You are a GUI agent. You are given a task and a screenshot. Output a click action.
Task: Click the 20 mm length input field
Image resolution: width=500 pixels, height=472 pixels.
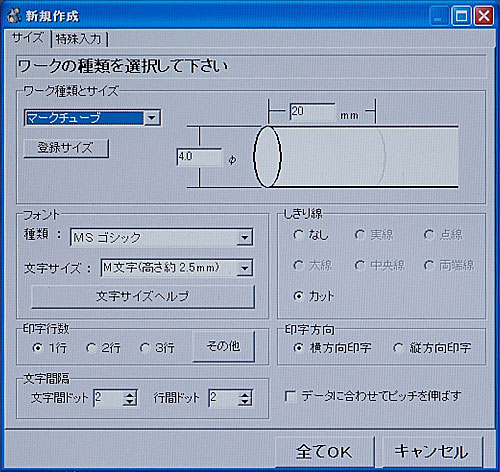(x=312, y=112)
